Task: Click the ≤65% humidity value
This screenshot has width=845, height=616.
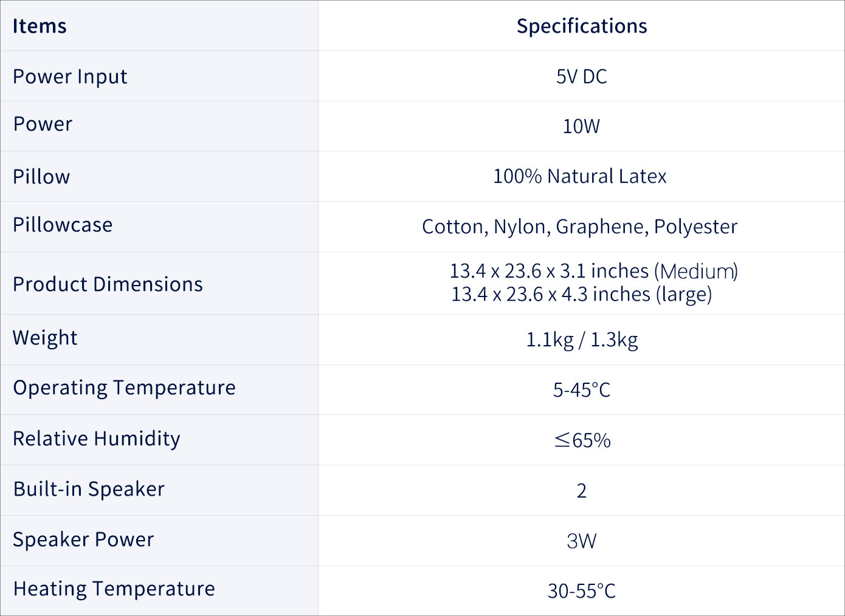Action: (582, 440)
